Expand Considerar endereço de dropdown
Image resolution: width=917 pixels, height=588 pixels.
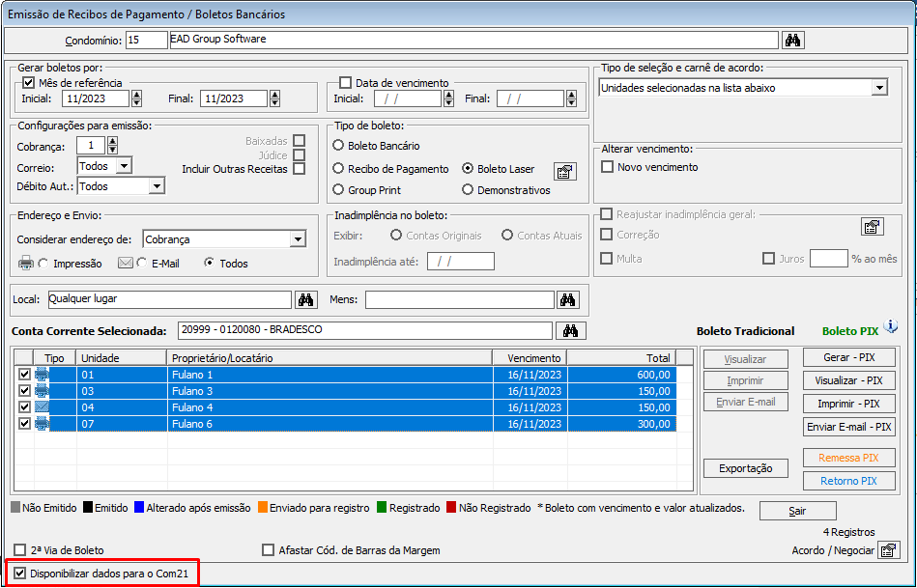(x=298, y=239)
